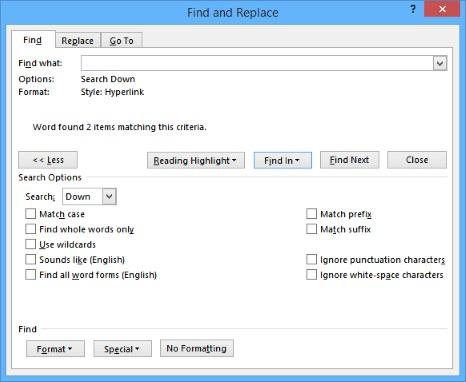Image resolution: width=466 pixels, height=382 pixels.
Task: Click 'Word found 2 items matching' message
Action: [x=120, y=127]
